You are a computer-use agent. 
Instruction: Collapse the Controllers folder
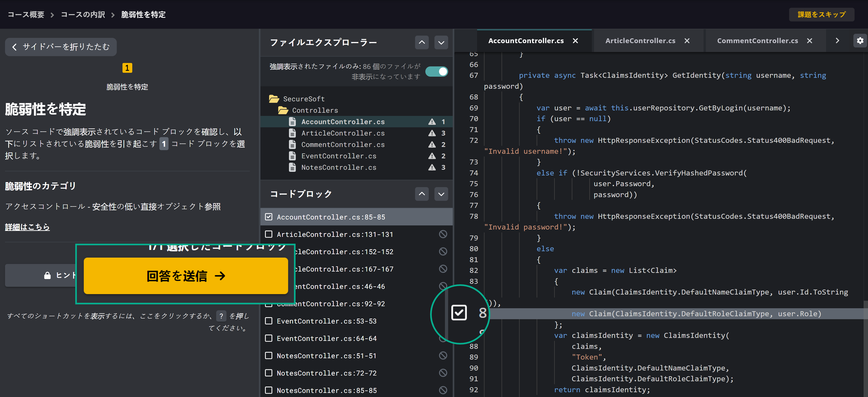click(315, 110)
